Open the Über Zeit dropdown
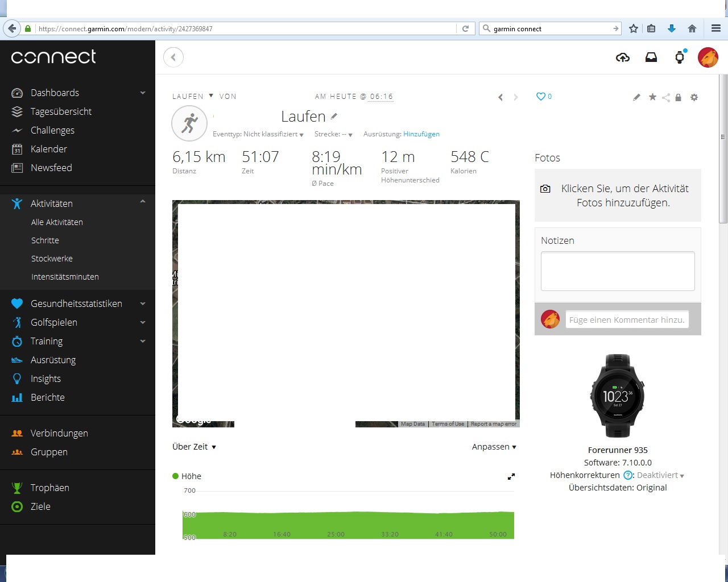The image size is (728, 582). (x=194, y=447)
